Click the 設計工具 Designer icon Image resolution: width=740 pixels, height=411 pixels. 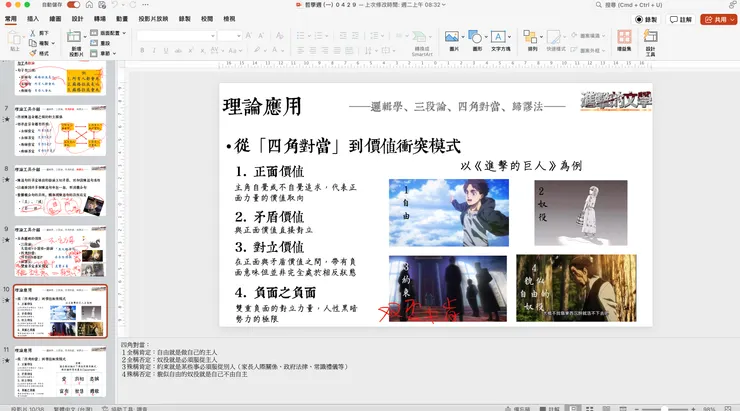pos(650,37)
